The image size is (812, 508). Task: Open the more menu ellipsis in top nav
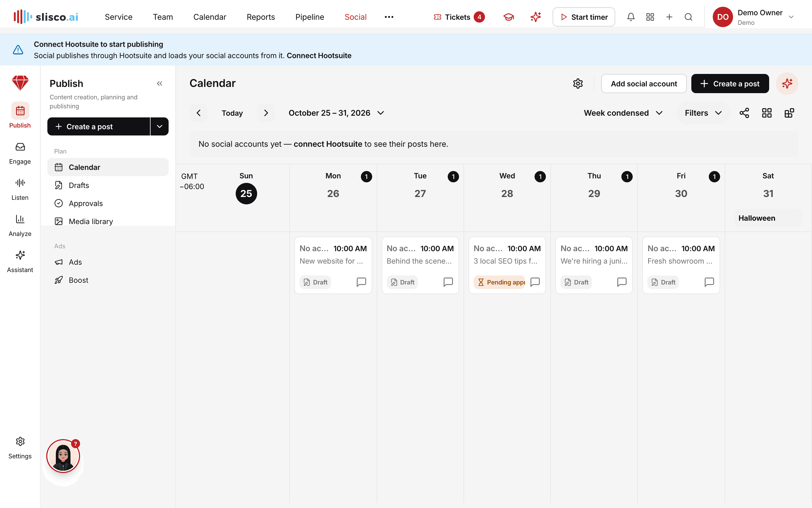pyautogui.click(x=389, y=17)
